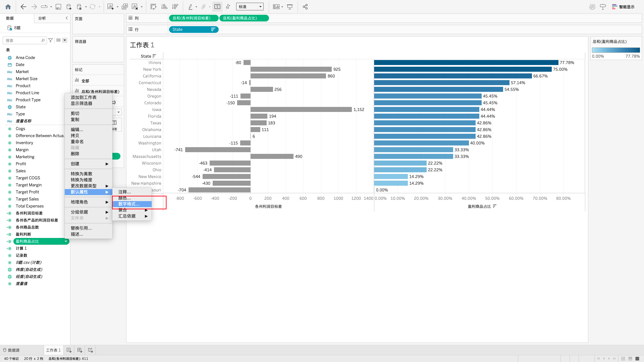
Task: Open dropdown arrow on 盈利商品占比 field
Action: [66, 241]
